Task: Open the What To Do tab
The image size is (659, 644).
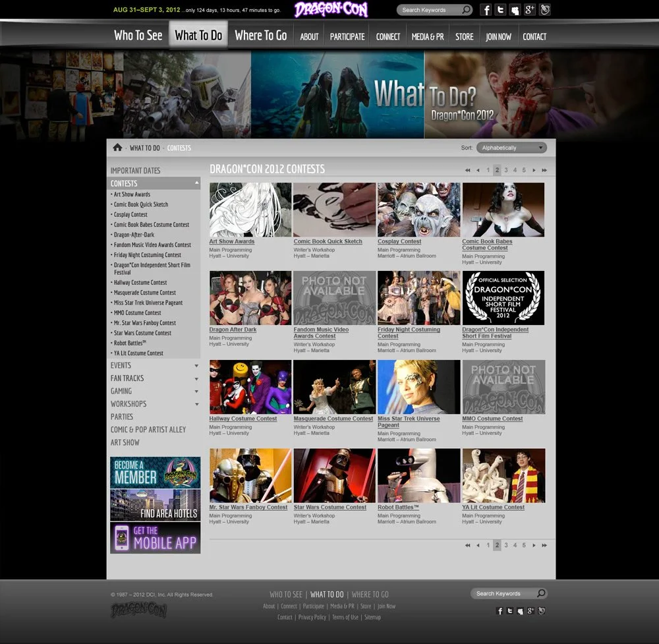Action: (198, 36)
